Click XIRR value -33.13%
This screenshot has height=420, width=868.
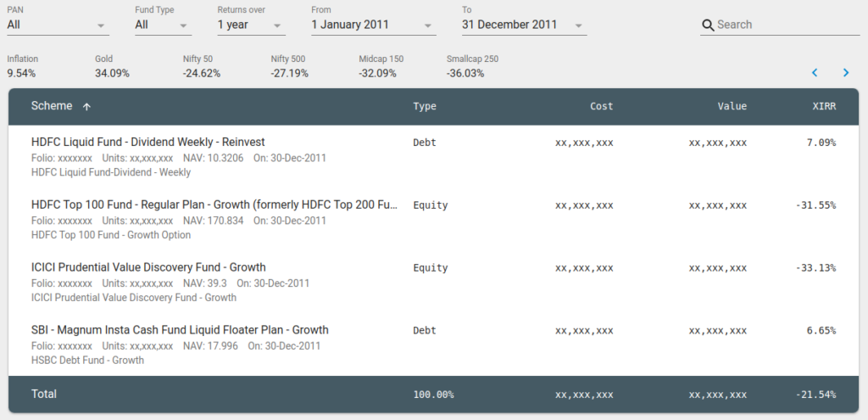click(816, 267)
